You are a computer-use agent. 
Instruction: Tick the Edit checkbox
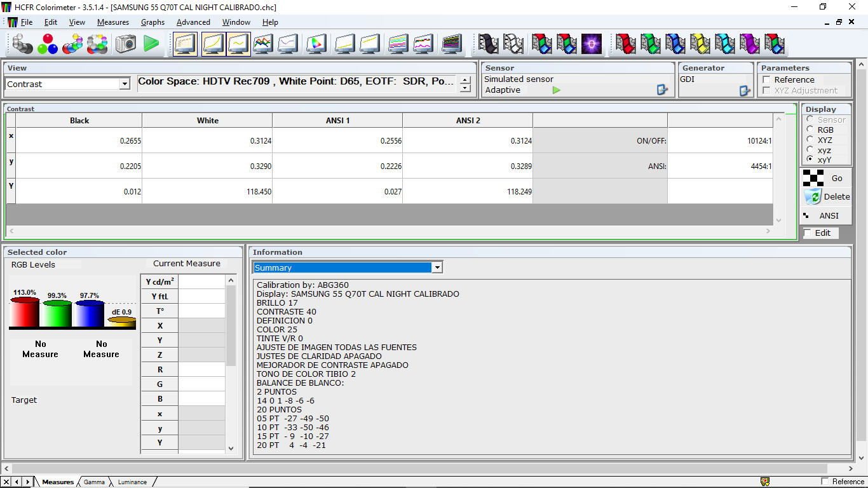[808, 233]
